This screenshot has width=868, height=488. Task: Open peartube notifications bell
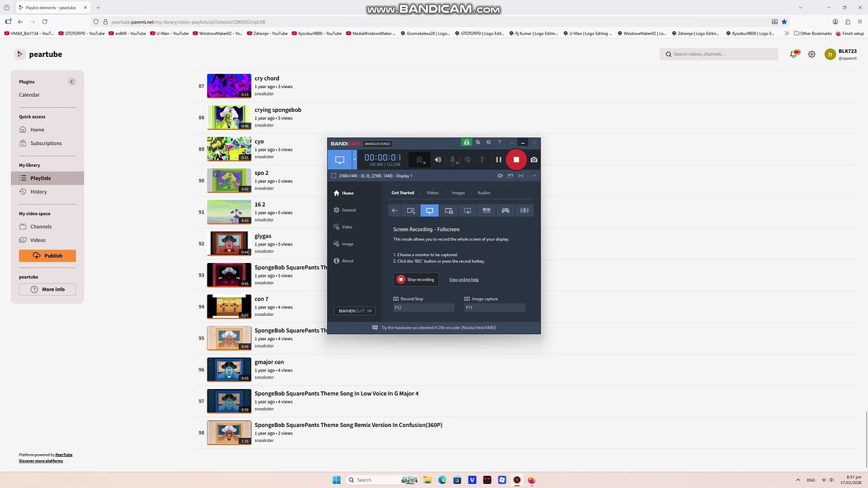(795, 54)
